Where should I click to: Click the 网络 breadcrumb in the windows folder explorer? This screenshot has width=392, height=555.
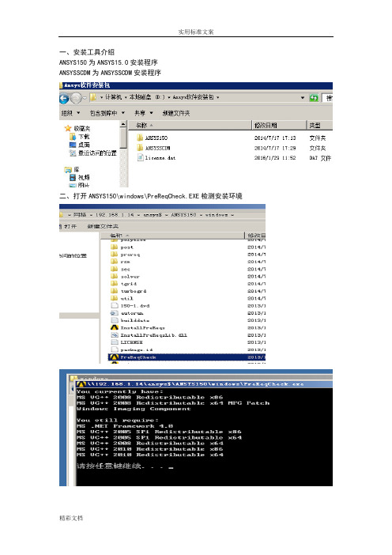(x=79, y=215)
